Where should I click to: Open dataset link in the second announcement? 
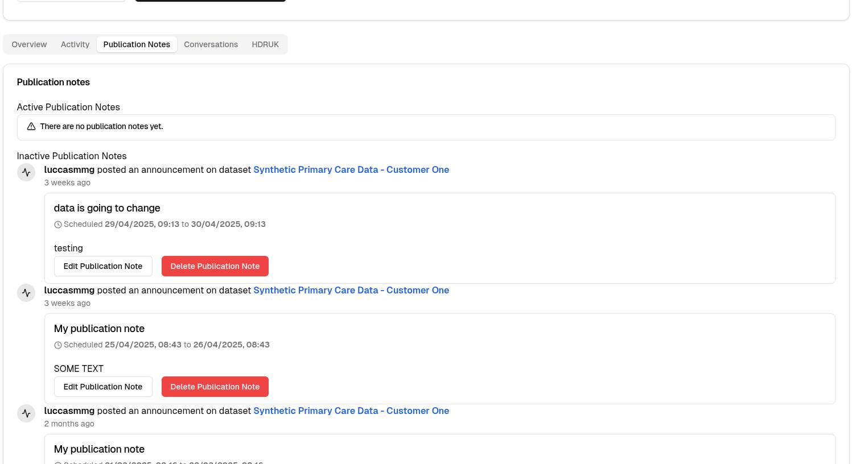click(351, 291)
